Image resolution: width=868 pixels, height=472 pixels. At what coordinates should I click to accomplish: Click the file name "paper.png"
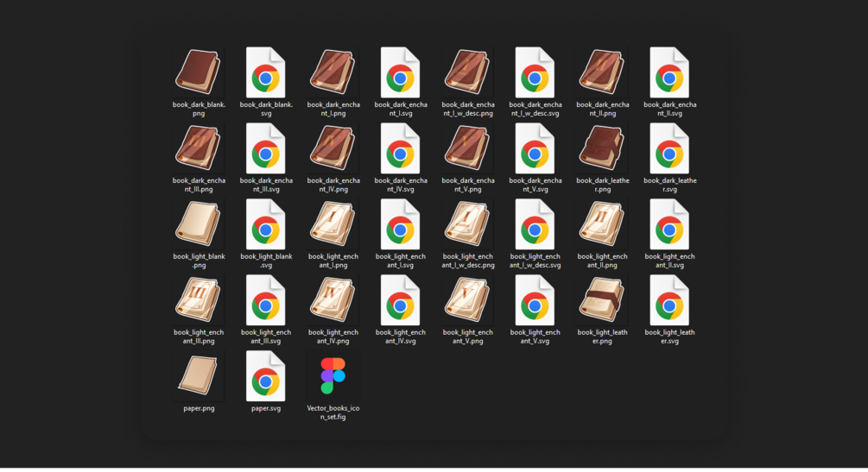click(x=199, y=408)
